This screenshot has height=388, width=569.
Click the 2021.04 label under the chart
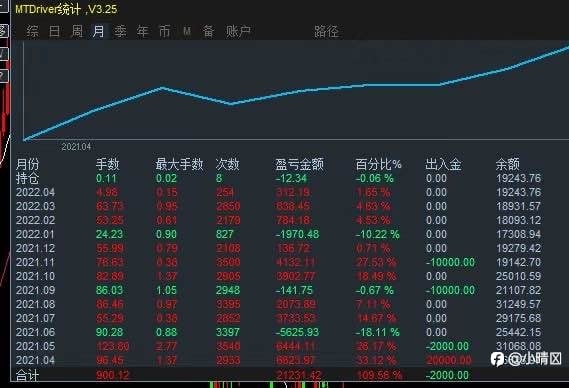point(76,147)
